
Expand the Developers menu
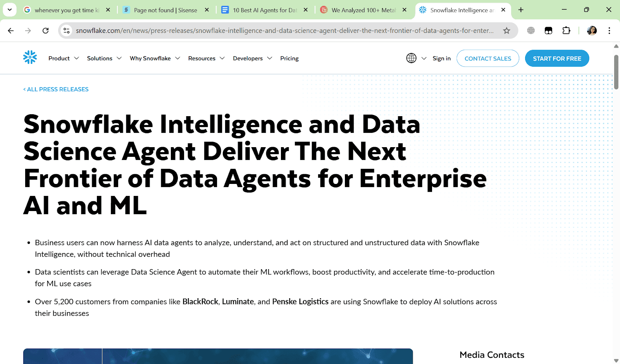click(x=252, y=58)
